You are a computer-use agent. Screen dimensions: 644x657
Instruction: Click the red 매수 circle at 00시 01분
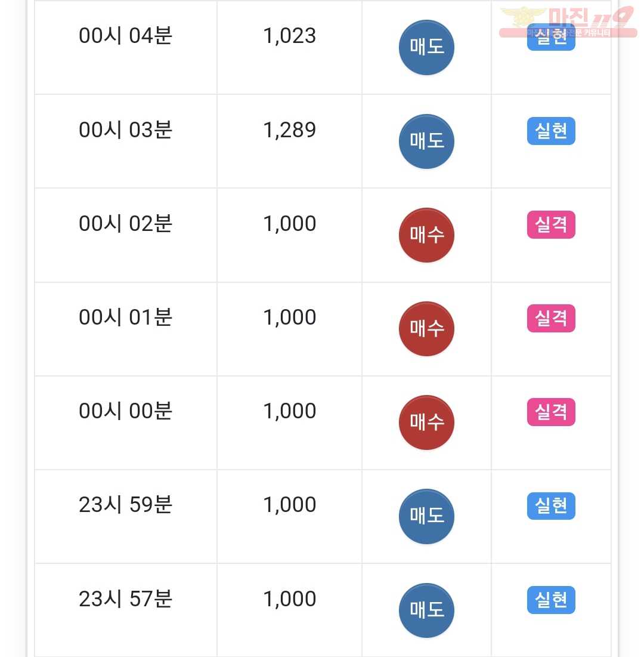(426, 329)
